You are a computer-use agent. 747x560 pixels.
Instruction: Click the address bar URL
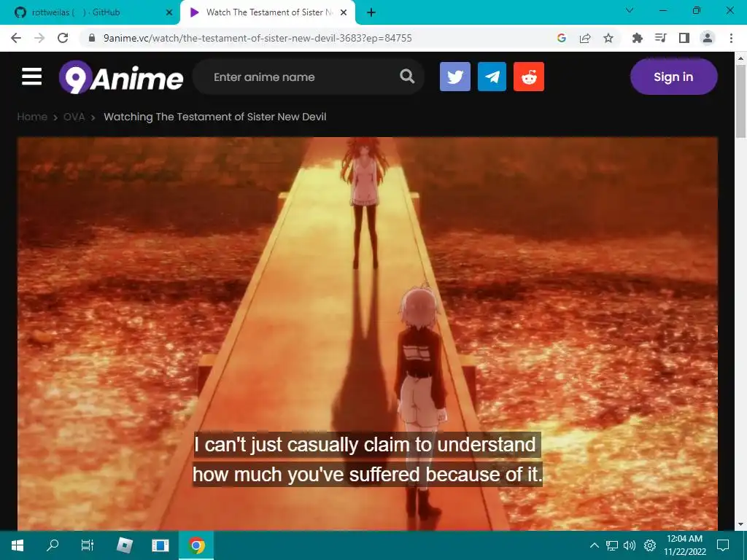click(258, 38)
